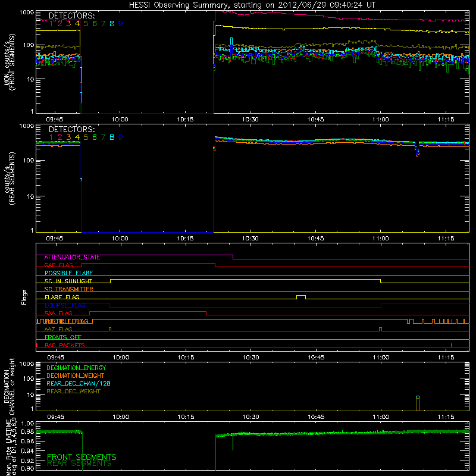476x476 pixels.
Task: Click the 0.98 tick on livetime axis
Action: coord(27,431)
